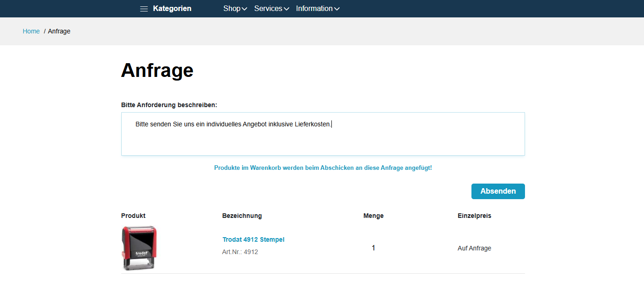Click the blue Warenkorb notice text
This screenshot has height=293, width=644.
[x=323, y=168]
